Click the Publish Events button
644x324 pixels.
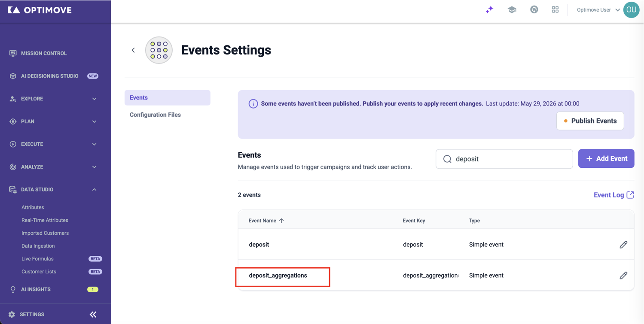point(590,121)
